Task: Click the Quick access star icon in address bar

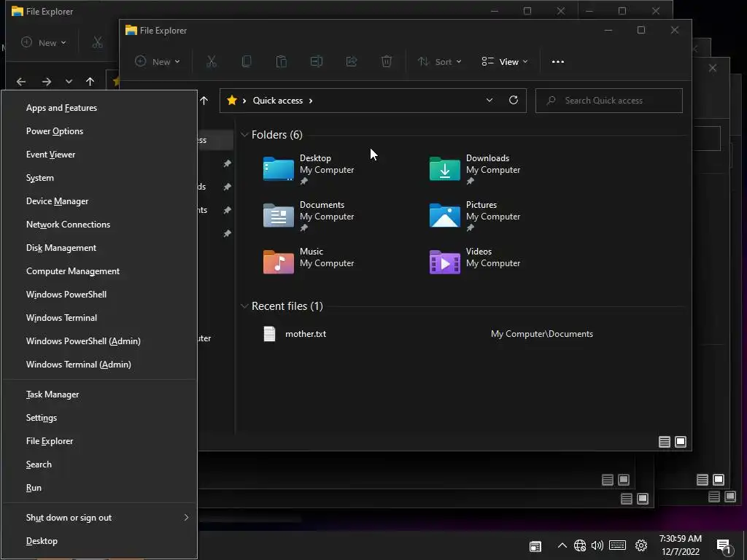Action: (232, 101)
